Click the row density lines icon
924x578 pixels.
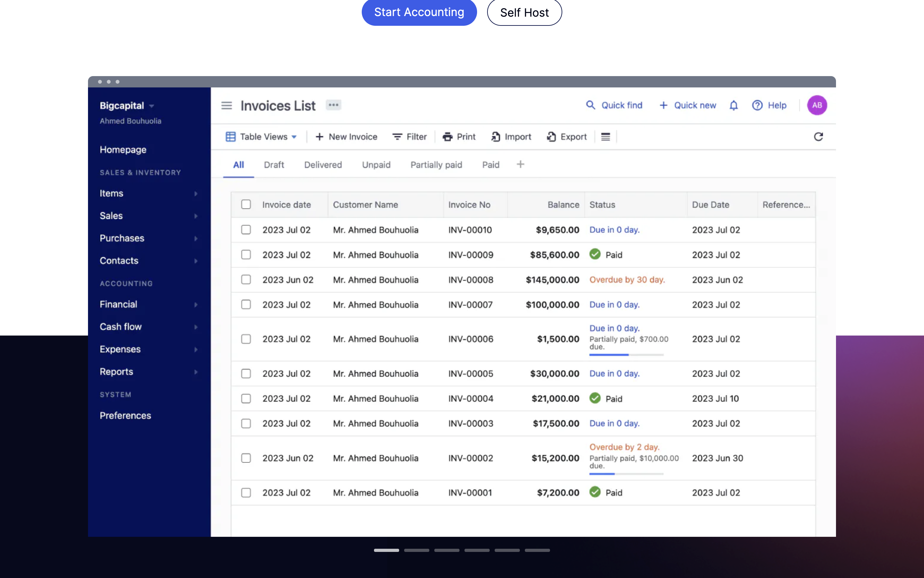tap(605, 137)
